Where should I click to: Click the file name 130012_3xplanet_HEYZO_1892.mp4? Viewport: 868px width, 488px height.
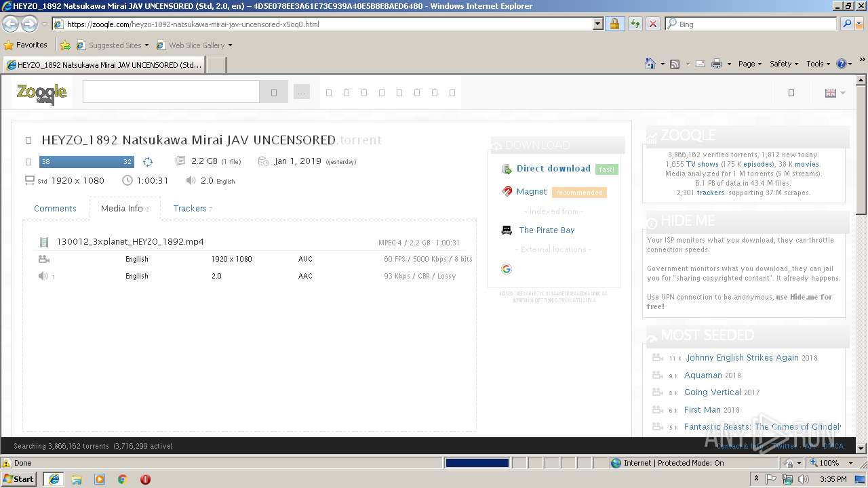(130, 242)
